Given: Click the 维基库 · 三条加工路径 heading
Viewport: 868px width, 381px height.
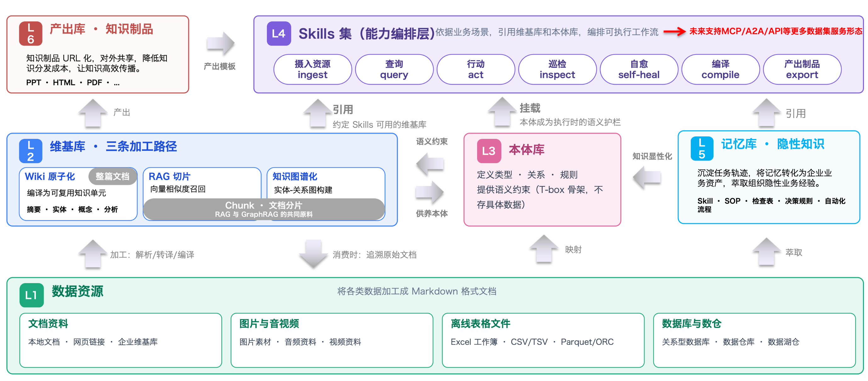Looking at the screenshot, I should (x=114, y=146).
